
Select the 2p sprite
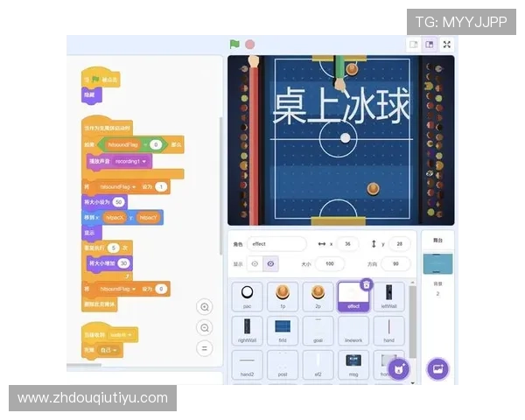pyautogui.click(x=318, y=297)
